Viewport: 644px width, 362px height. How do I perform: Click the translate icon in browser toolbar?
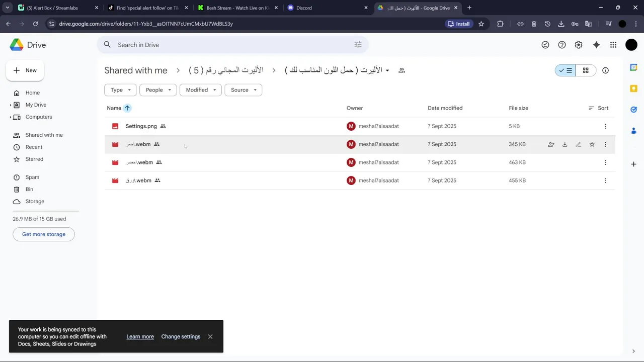(588, 24)
